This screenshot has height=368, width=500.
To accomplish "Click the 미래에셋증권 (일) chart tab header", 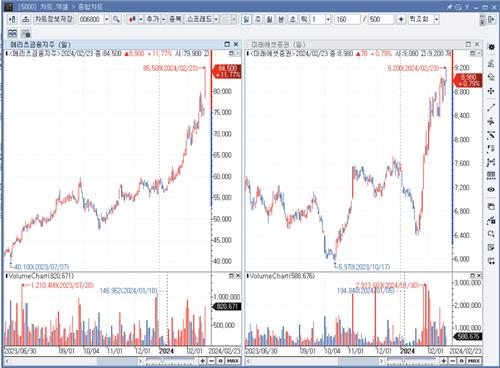I will (x=278, y=44).
